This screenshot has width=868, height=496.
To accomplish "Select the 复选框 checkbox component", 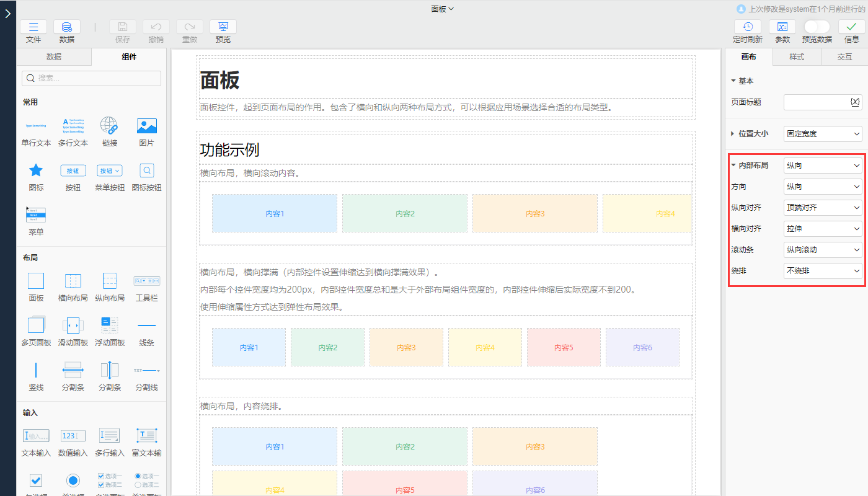I will pos(36,480).
